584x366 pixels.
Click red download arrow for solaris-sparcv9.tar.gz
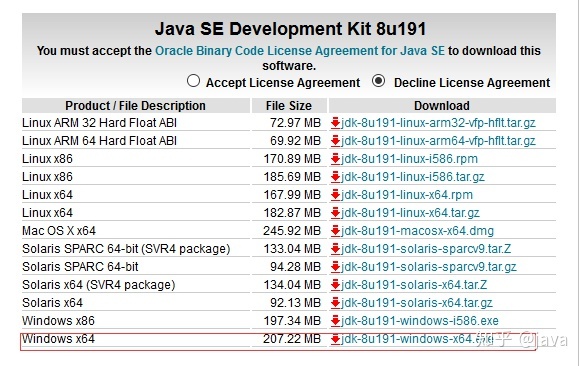335,267
